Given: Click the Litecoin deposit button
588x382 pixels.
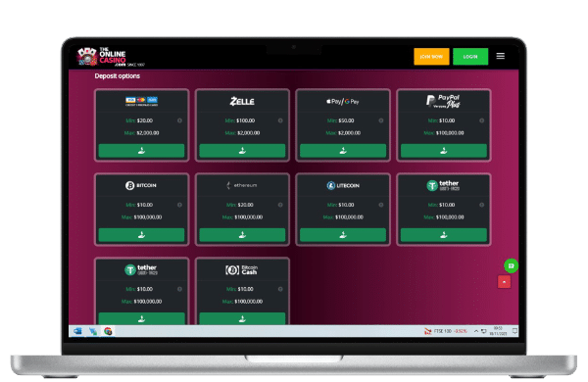Looking at the screenshot, I should pos(343,235).
